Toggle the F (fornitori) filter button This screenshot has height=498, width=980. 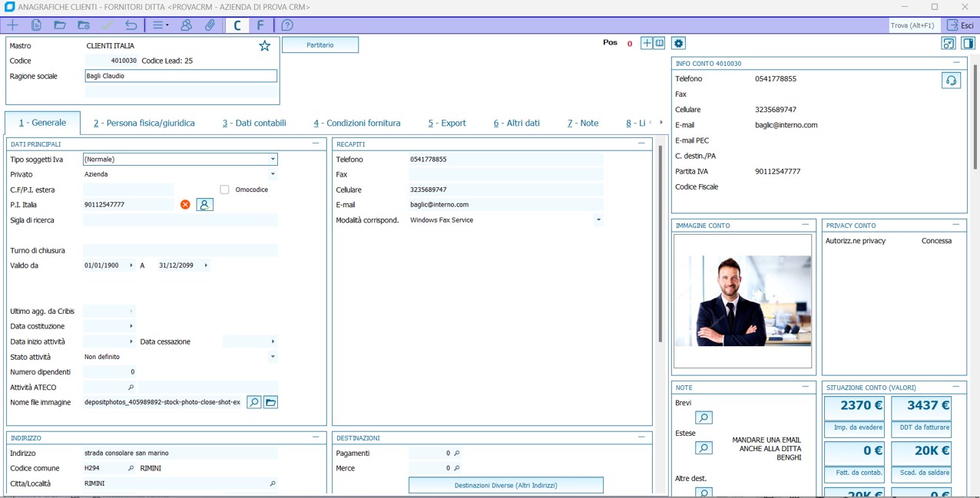pyautogui.click(x=260, y=25)
